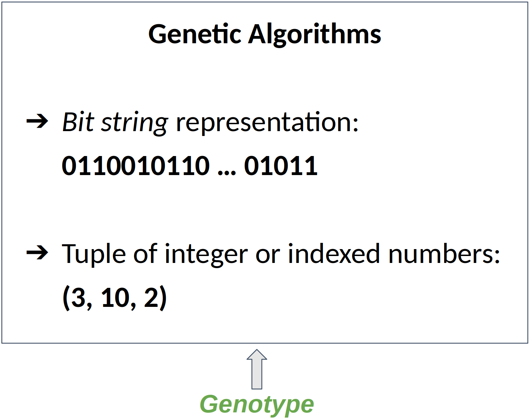
Task: Click the word numbers
Action: coord(443,254)
